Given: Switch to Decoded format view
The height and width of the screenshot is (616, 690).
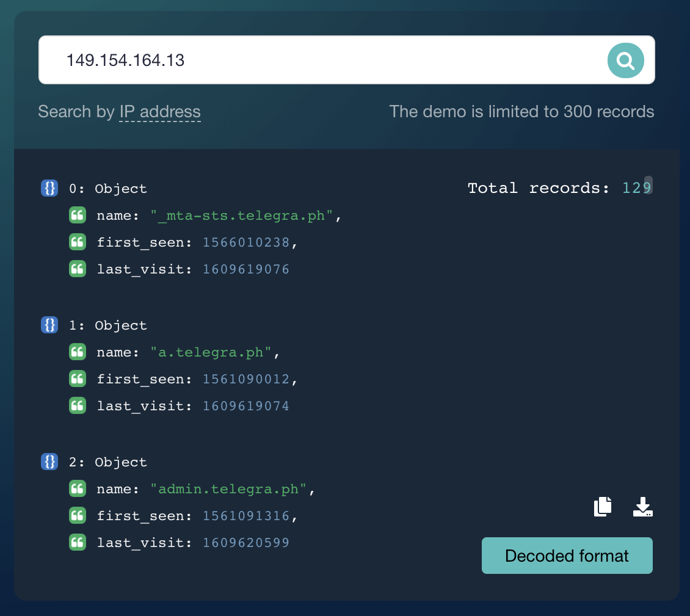Looking at the screenshot, I should click(x=567, y=556).
